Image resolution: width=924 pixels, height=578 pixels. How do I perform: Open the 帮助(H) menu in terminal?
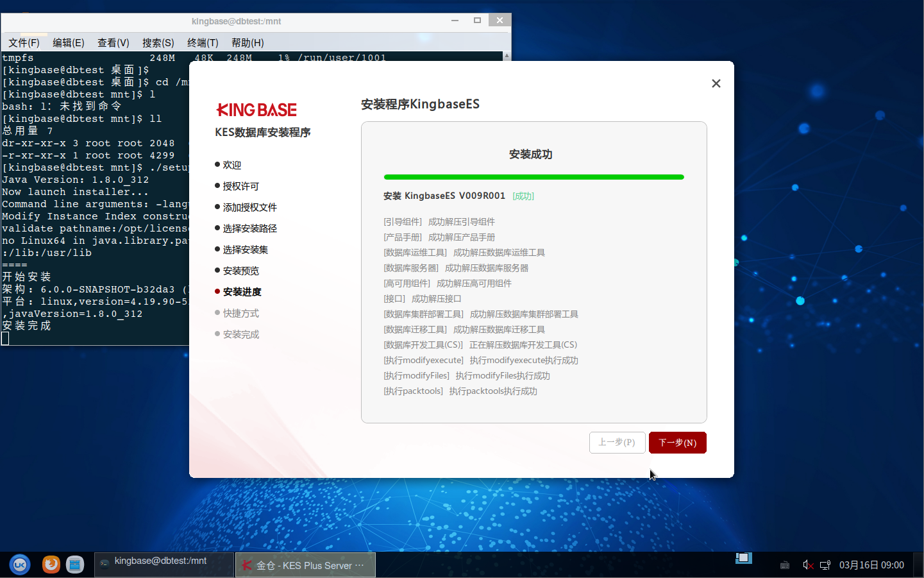point(248,42)
